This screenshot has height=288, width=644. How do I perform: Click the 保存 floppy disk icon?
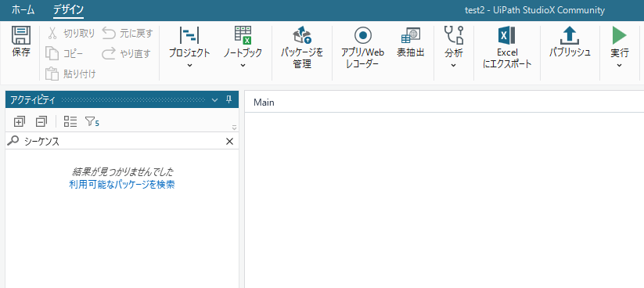click(20, 36)
